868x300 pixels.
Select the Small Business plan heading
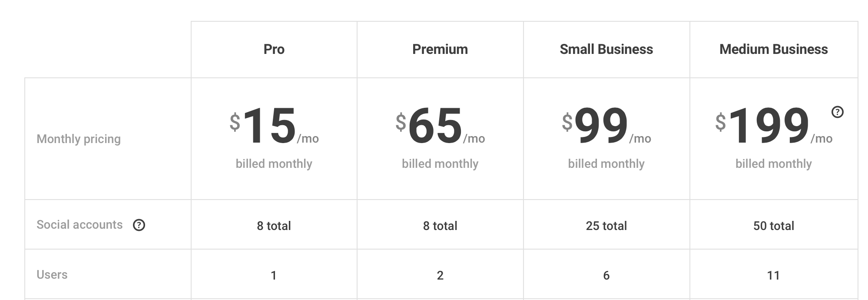pos(606,49)
